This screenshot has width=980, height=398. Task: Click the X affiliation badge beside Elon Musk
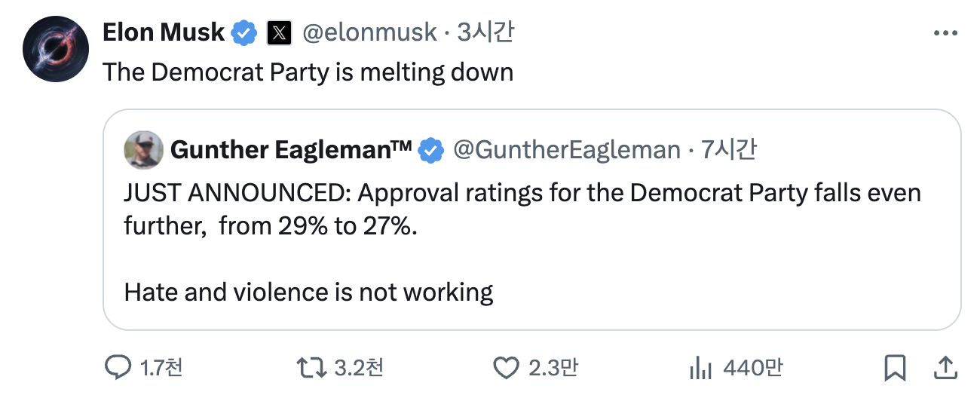click(279, 32)
